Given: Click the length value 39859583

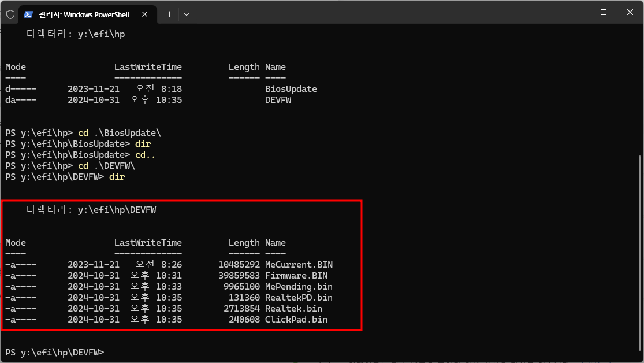Looking at the screenshot, I should coord(239,276).
